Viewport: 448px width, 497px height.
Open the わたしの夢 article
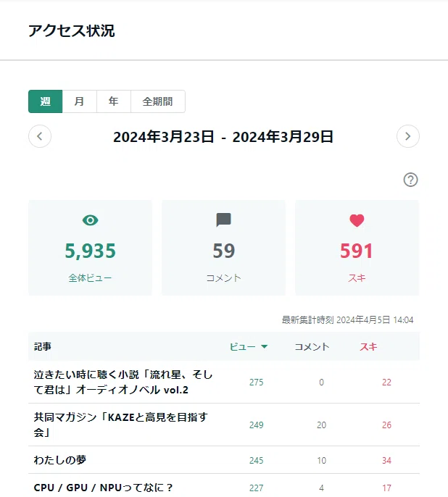pyautogui.click(x=60, y=460)
